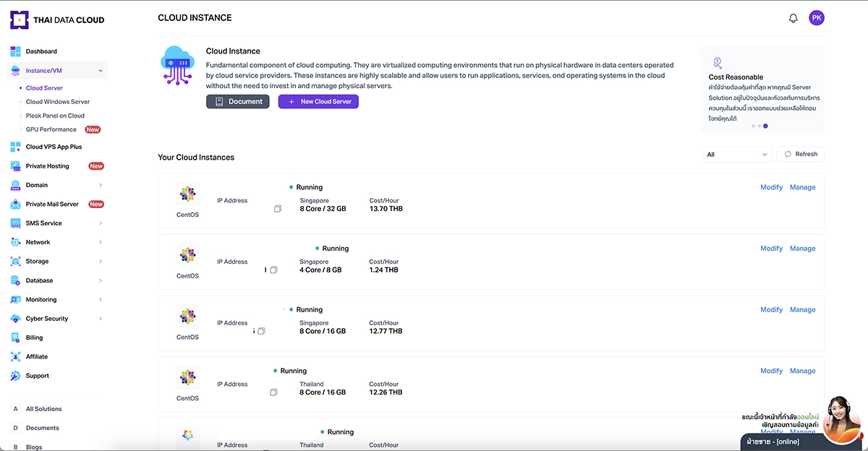Viewport: 868px width, 451px height.
Task: Click the Affiliate sidebar icon
Action: pyautogui.click(x=15, y=356)
